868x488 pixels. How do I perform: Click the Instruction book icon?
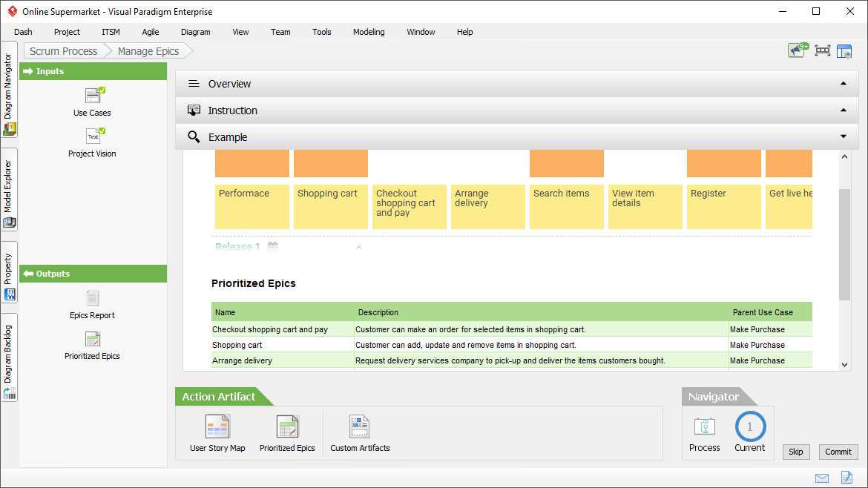pos(194,110)
